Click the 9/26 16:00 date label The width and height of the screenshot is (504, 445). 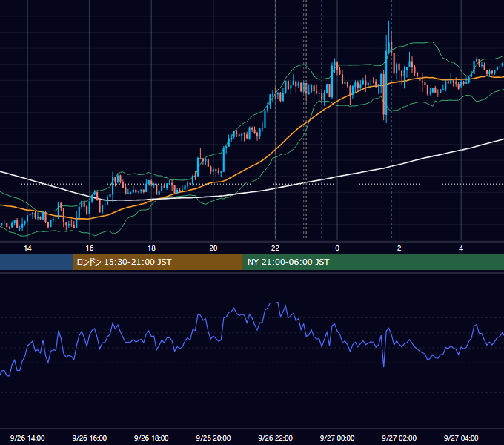point(90,438)
